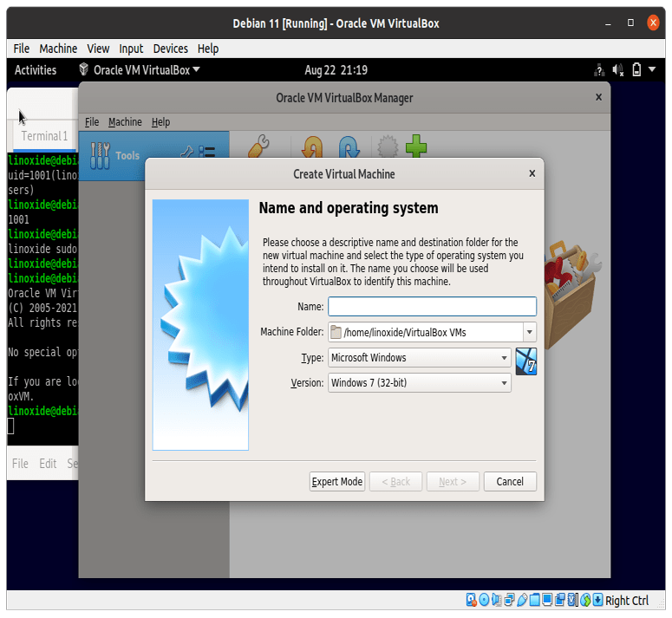Click the Name input field
Image resolution: width=672 pixels, height=618 pixels.
tap(432, 307)
